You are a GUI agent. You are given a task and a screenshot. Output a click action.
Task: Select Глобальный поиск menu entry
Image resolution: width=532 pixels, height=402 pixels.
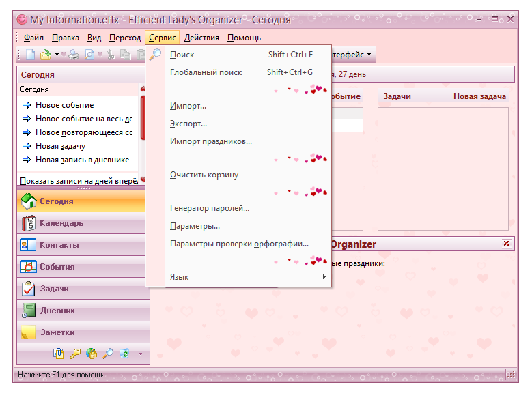[x=238, y=72]
